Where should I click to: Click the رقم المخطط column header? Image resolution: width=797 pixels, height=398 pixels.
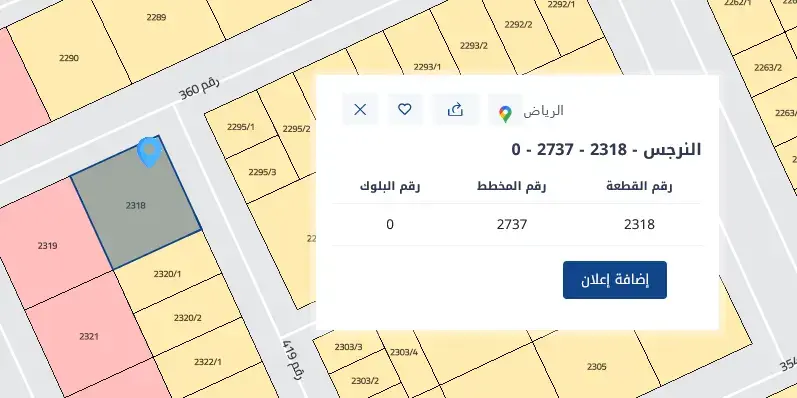coord(511,186)
